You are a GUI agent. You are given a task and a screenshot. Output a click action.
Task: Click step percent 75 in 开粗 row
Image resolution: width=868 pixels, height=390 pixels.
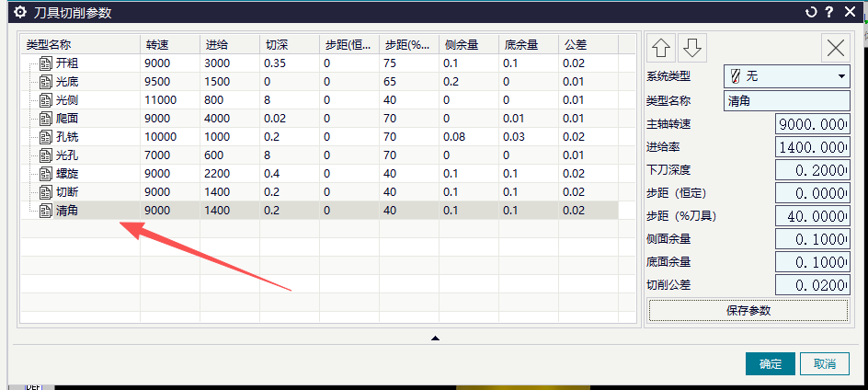390,63
